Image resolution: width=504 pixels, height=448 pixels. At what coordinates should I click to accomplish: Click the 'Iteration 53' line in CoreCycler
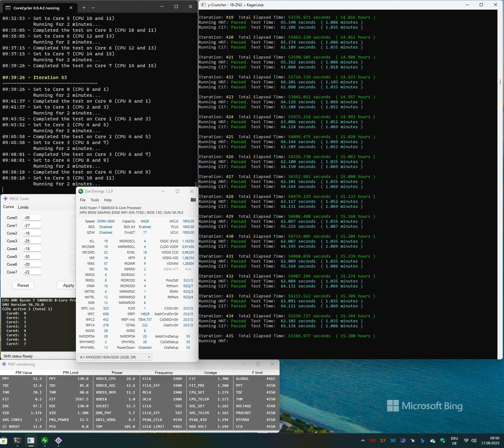pyautogui.click(x=35, y=77)
